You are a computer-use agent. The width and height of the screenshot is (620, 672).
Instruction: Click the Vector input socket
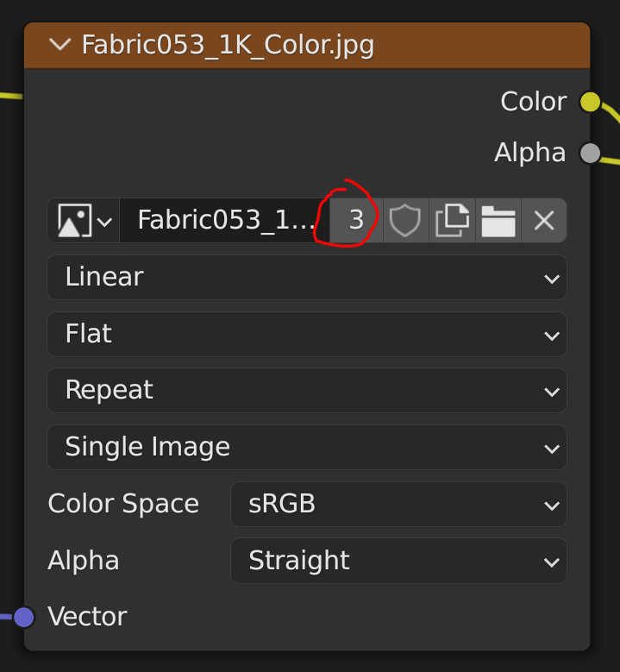tap(24, 617)
